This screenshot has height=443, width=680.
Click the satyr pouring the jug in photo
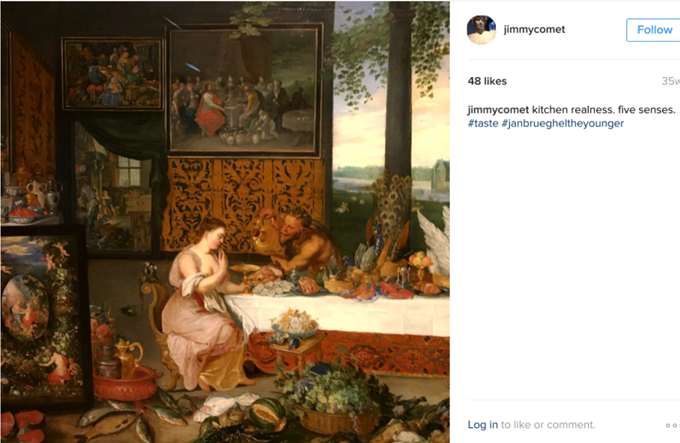coord(299,241)
